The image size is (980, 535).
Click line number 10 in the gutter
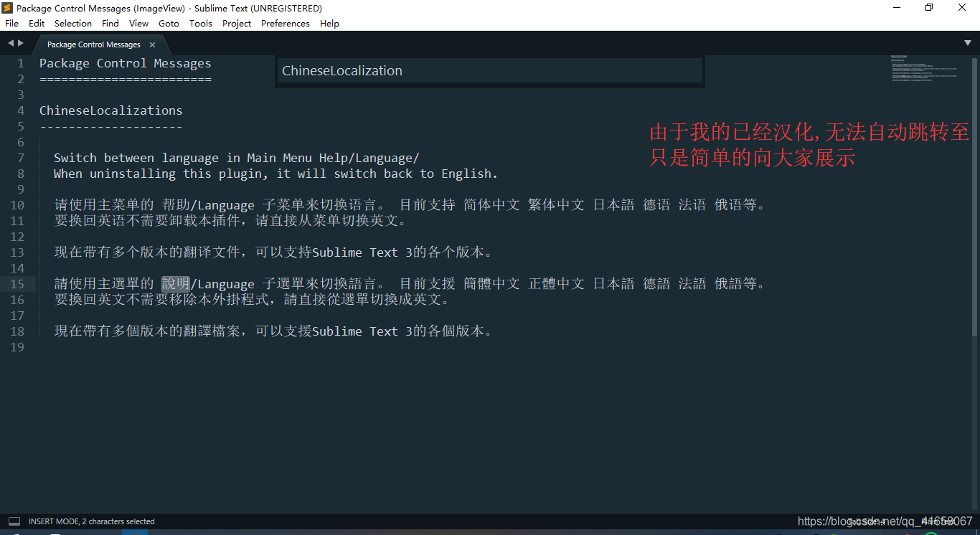pyautogui.click(x=17, y=205)
